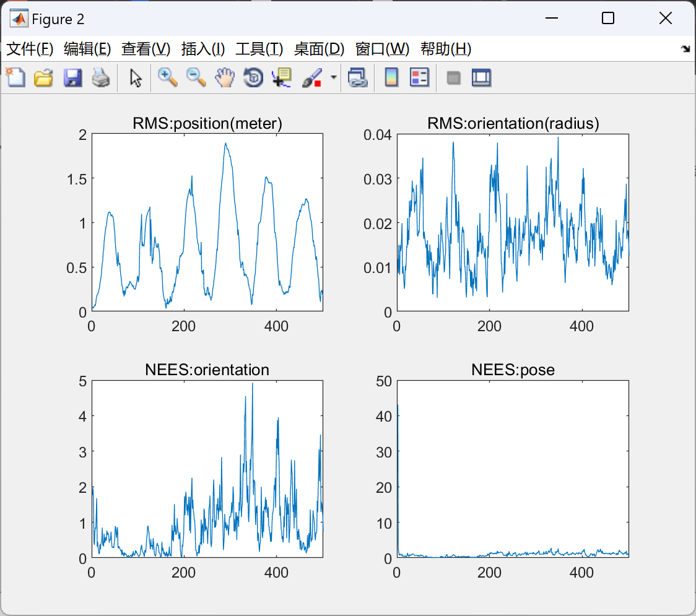This screenshot has width=696, height=616.
Task: Save figure using the floppy disk icon
Action: click(x=72, y=77)
